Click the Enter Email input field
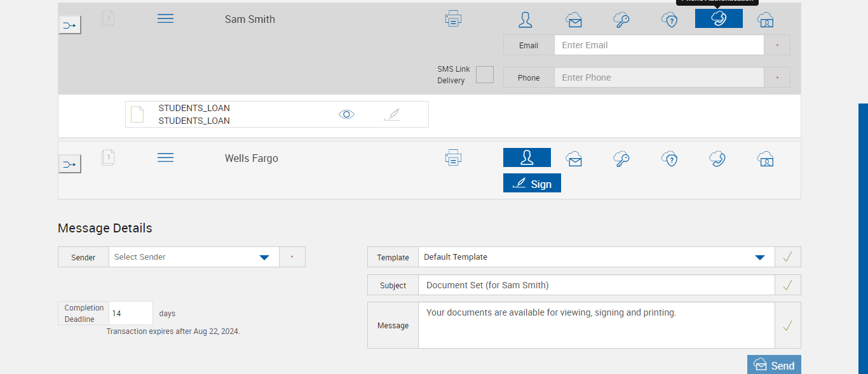 658,45
